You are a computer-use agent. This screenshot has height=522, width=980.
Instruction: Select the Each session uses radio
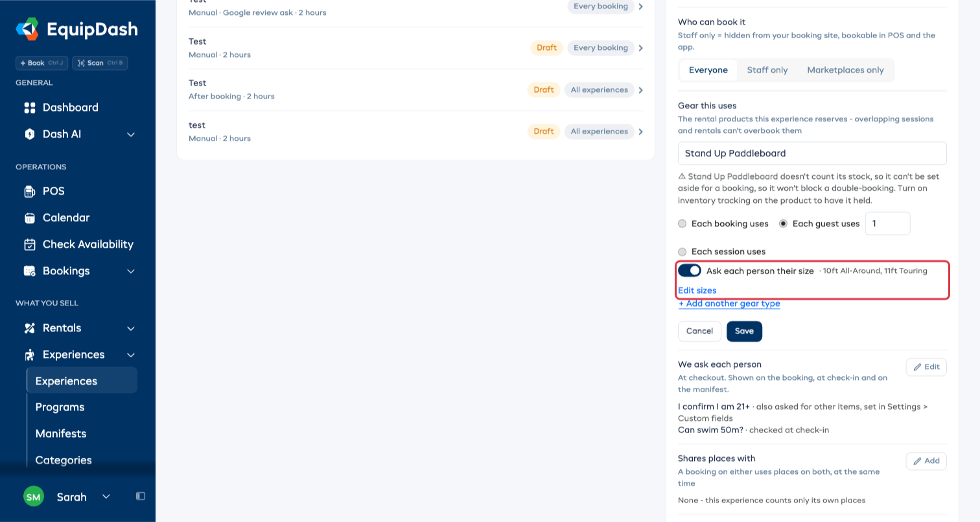(682, 252)
